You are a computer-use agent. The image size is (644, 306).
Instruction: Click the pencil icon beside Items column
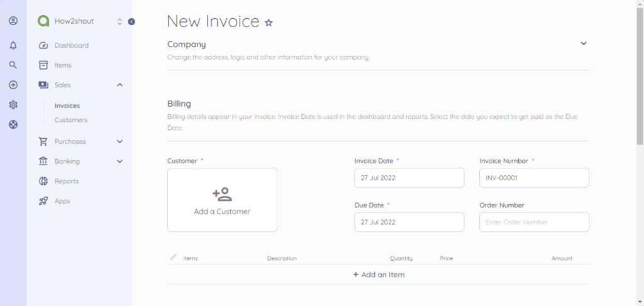pyautogui.click(x=174, y=258)
